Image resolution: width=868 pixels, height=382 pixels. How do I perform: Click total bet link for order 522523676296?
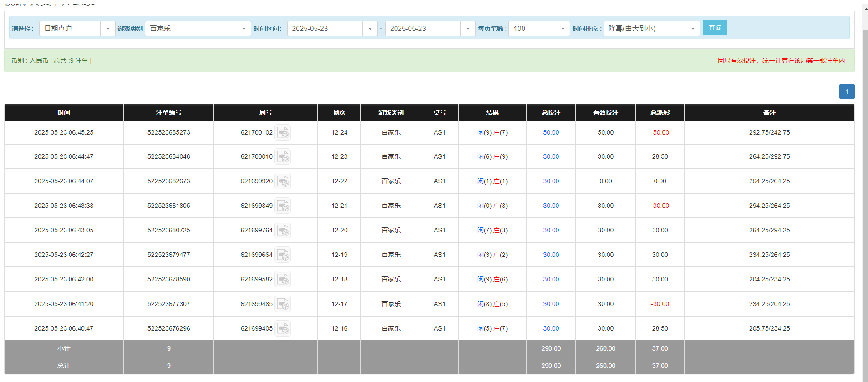551,329
